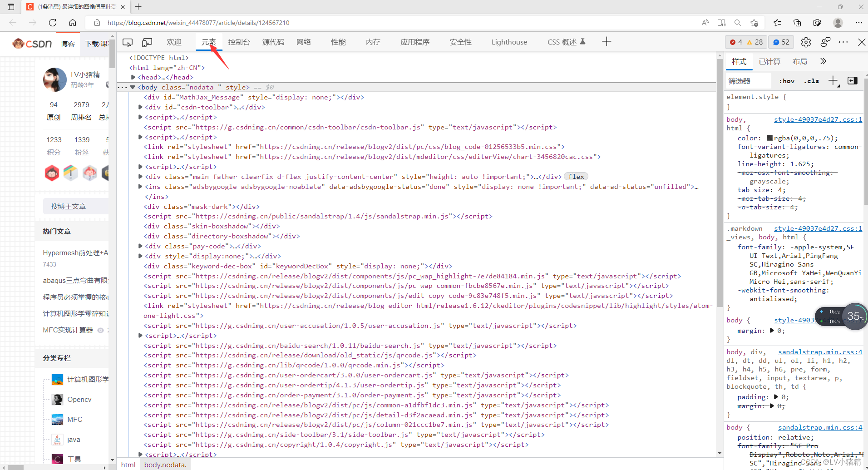Select html breadcrumb
The height and width of the screenshot is (470, 868).
click(128, 465)
